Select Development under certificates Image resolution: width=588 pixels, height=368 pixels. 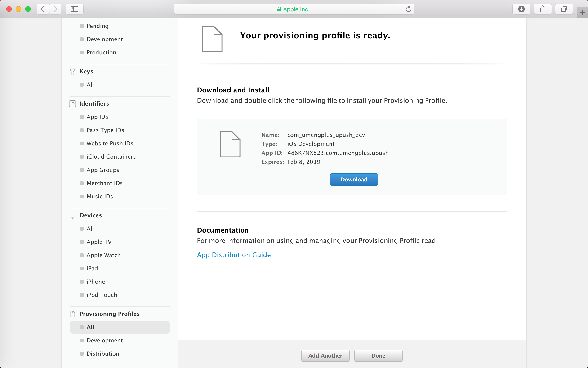pyautogui.click(x=105, y=39)
